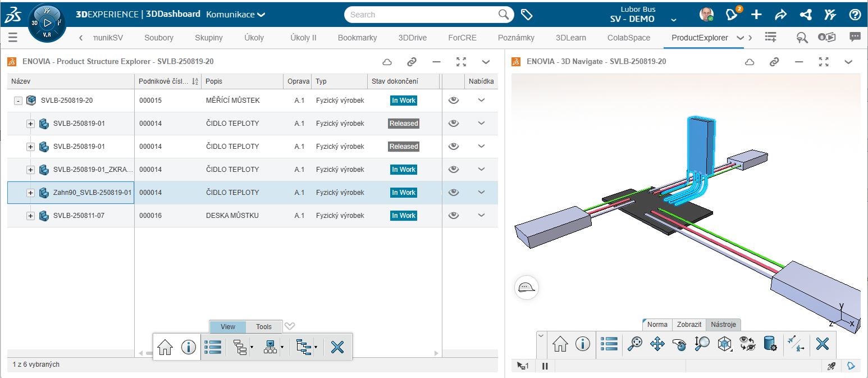
Task: Click the Fit All In zoom icon in 3D toolbar
Action: 635,344
